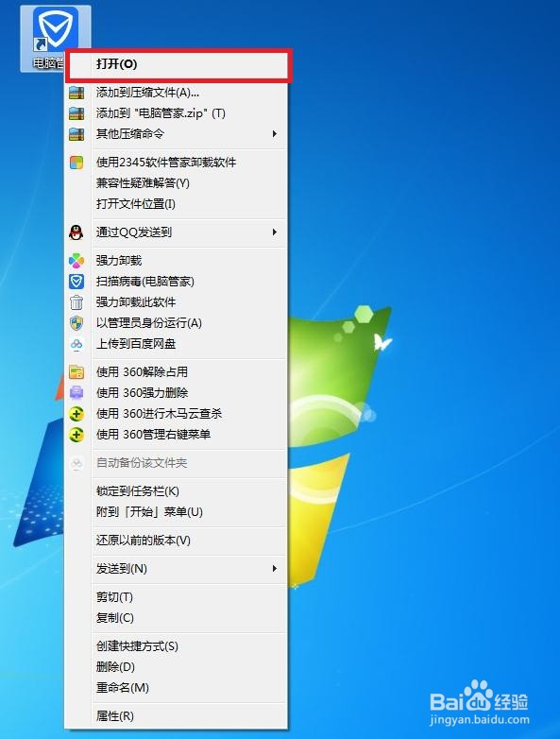
Task: Select 附到「开始」菜单(U)
Action: (177, 512)
